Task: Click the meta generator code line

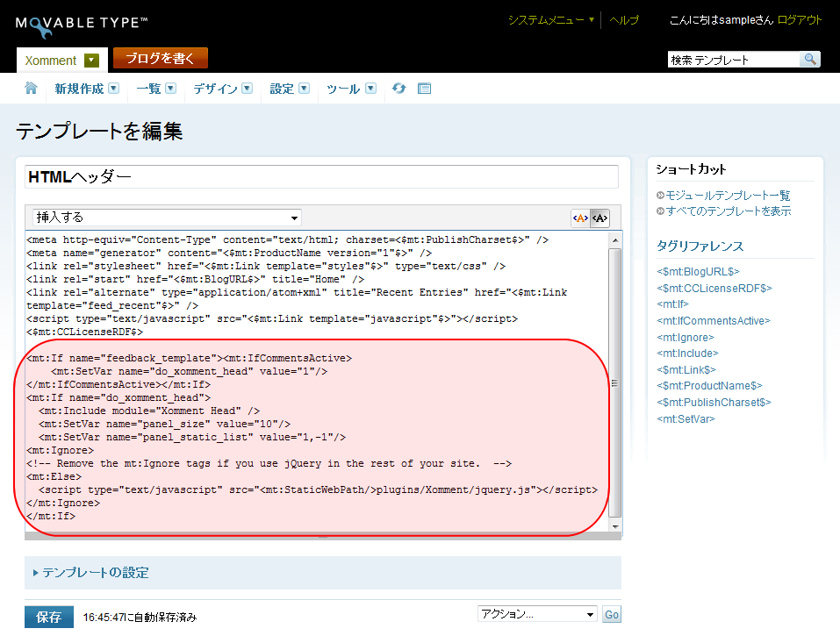Action: 229,253
